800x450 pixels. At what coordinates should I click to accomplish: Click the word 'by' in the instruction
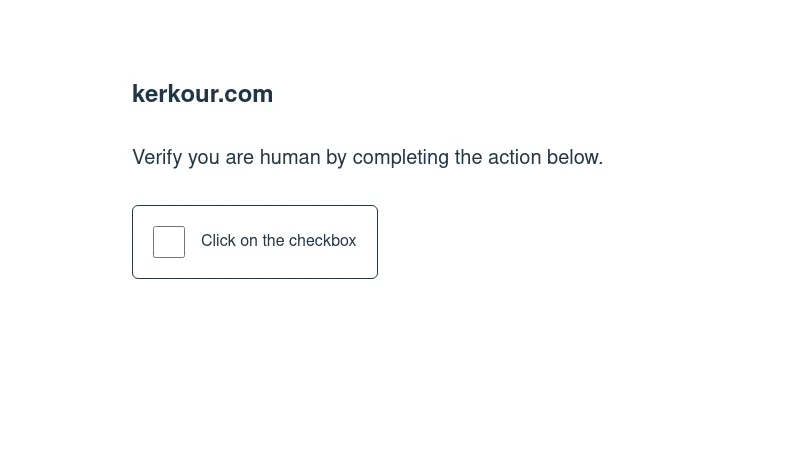[x=336, y=157]
